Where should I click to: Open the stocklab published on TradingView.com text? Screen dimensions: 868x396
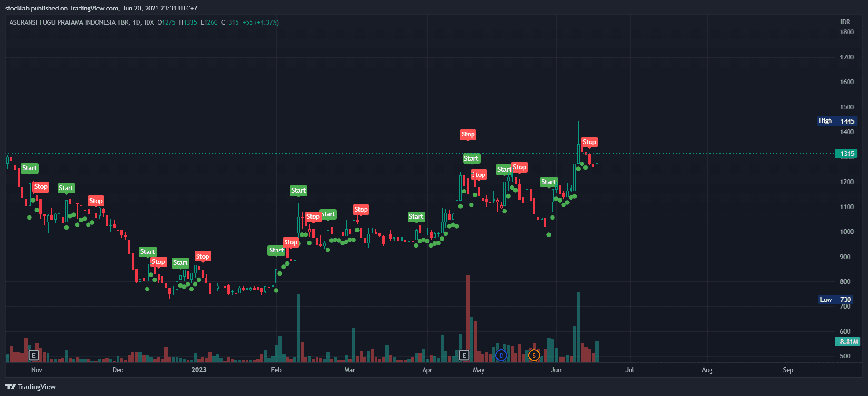101,8
